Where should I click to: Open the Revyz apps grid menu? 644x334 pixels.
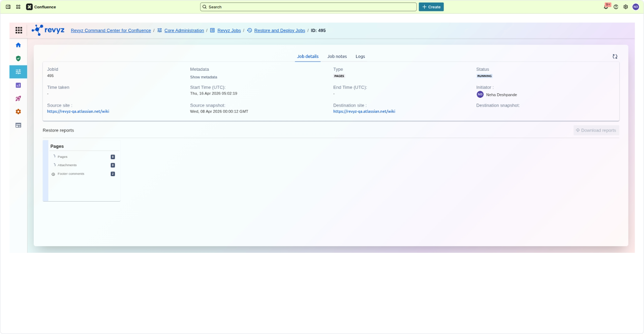pyautogui.click(x=19, y=30)
